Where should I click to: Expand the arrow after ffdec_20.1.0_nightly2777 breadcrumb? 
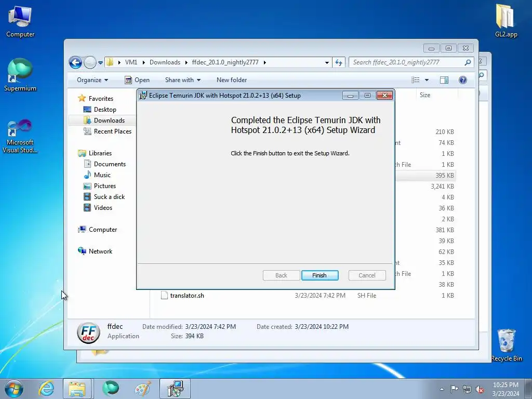(264, 62)
